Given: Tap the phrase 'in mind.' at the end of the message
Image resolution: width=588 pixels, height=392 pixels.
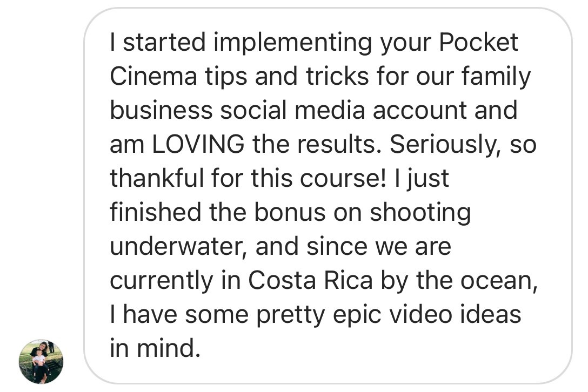Looking at the screenshot, I should [155, 348].
